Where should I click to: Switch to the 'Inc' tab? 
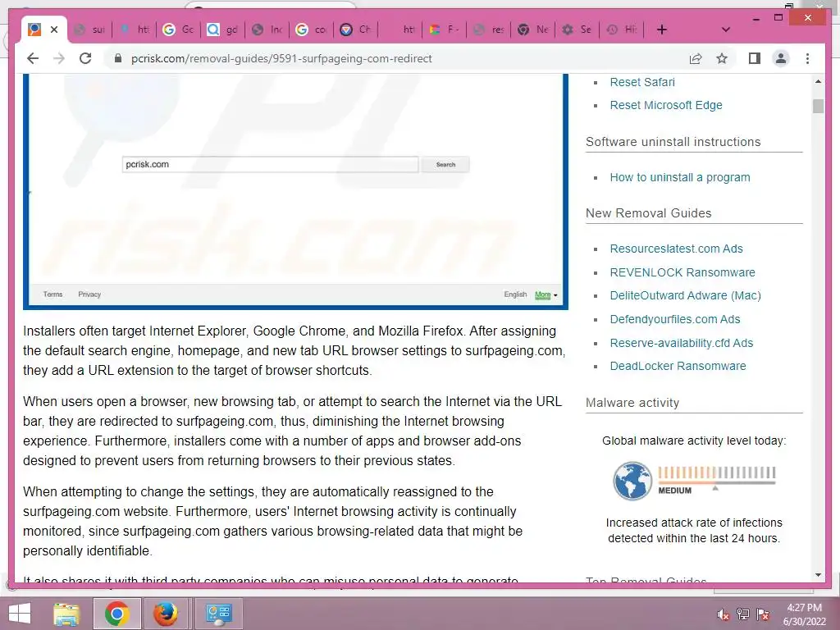point(267,30)
